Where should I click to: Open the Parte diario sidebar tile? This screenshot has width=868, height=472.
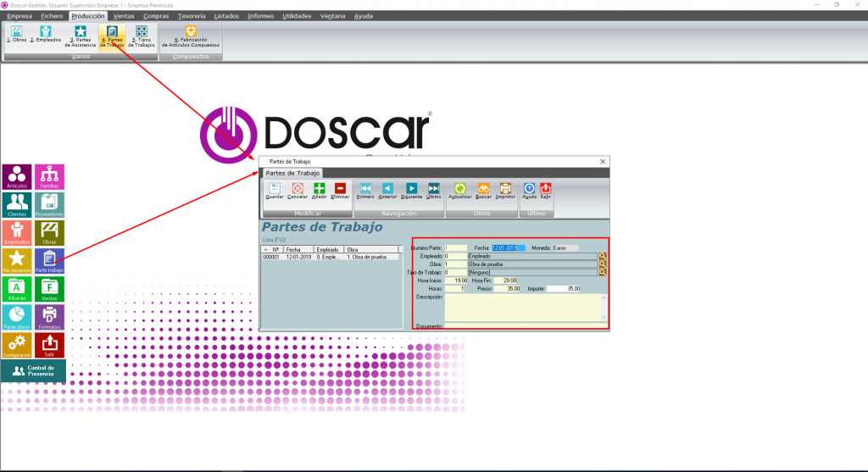click(x=17, y=318)
